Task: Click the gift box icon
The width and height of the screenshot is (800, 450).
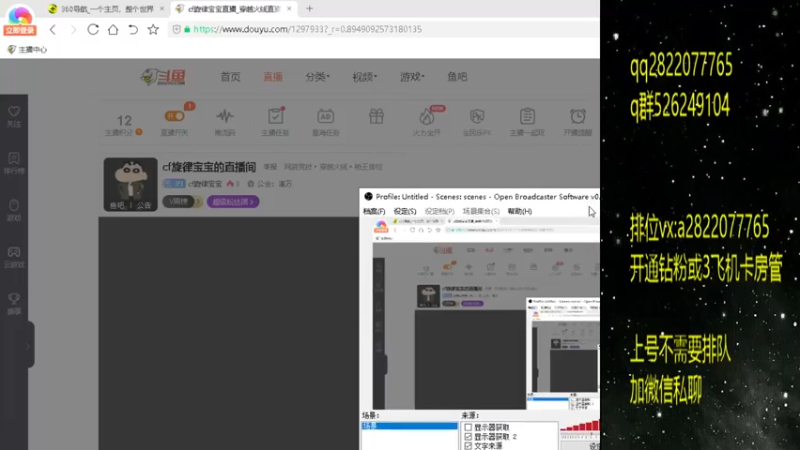Action: [x=376, y=116]
